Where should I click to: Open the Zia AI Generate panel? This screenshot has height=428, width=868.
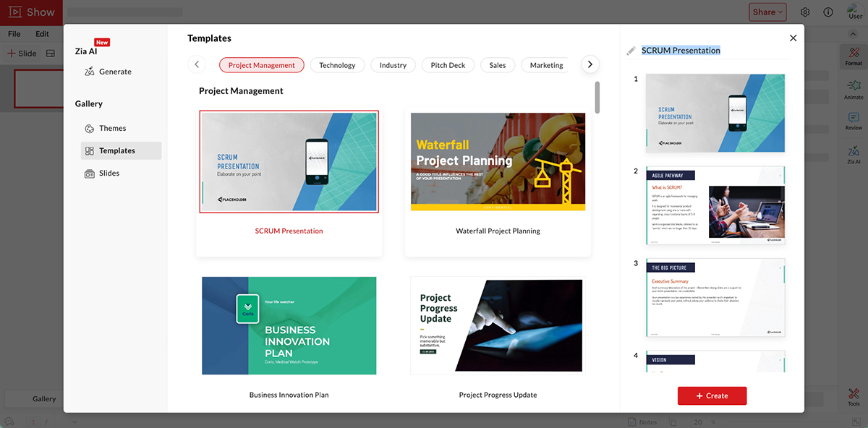(x=113, y=72)
